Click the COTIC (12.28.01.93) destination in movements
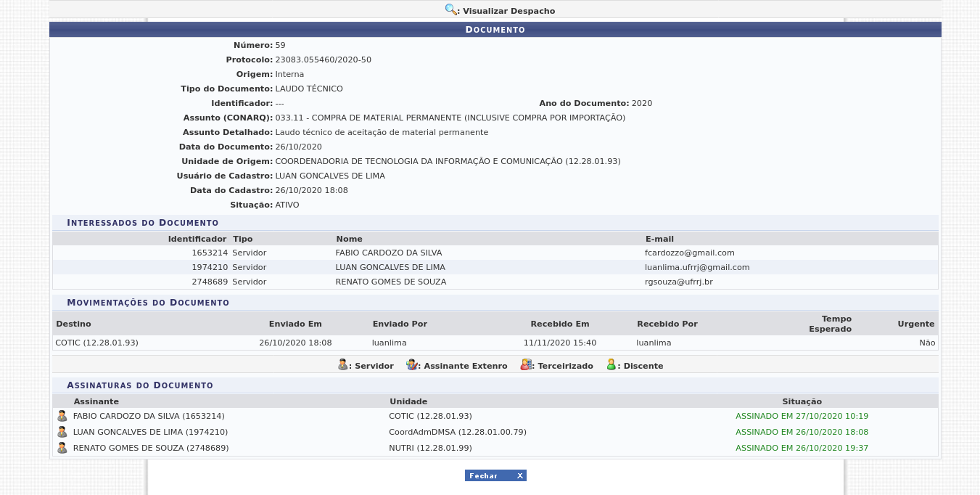 click(x=96, y=343)
